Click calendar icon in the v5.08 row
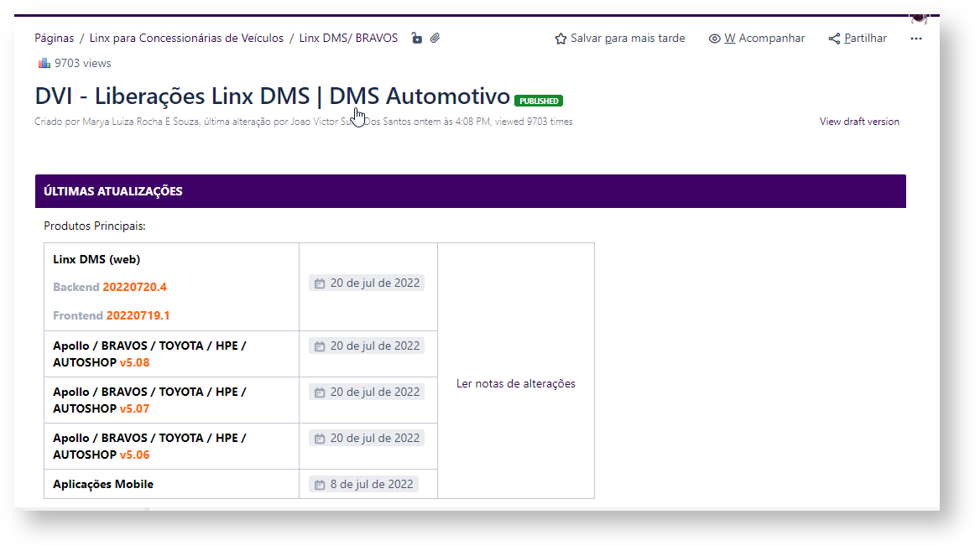This screenshot has width=980, height=551. tap(320, 346)
